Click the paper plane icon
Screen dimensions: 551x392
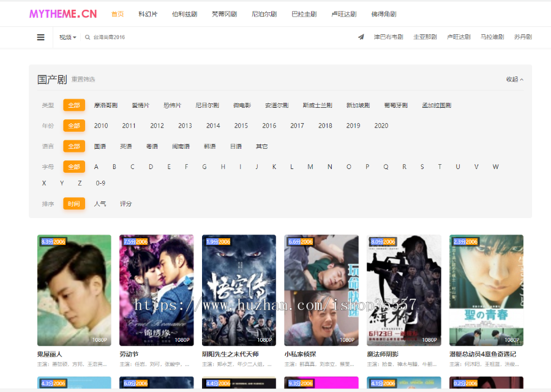coord(361,37)
